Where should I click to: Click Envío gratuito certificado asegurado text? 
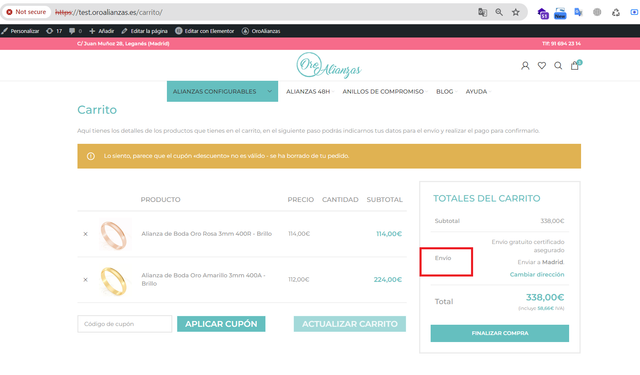528,246
